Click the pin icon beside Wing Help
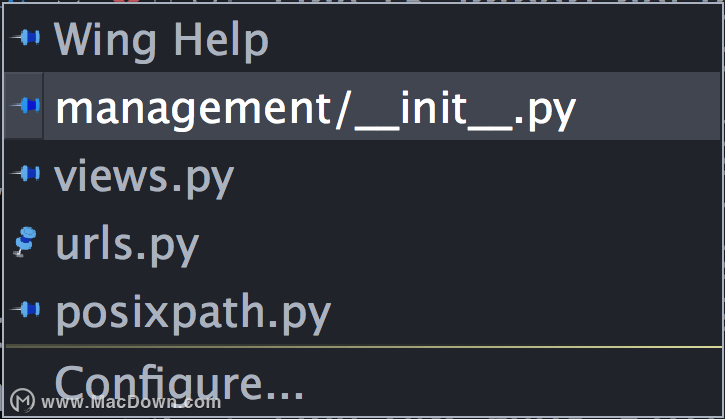Image resolution: width=725 pixels, height=419 pixels. [x=25, y=37]
